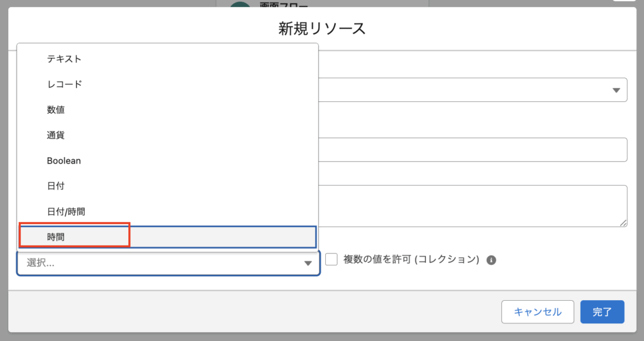
Task: Click inside the description text area
Action: point(472,205)
